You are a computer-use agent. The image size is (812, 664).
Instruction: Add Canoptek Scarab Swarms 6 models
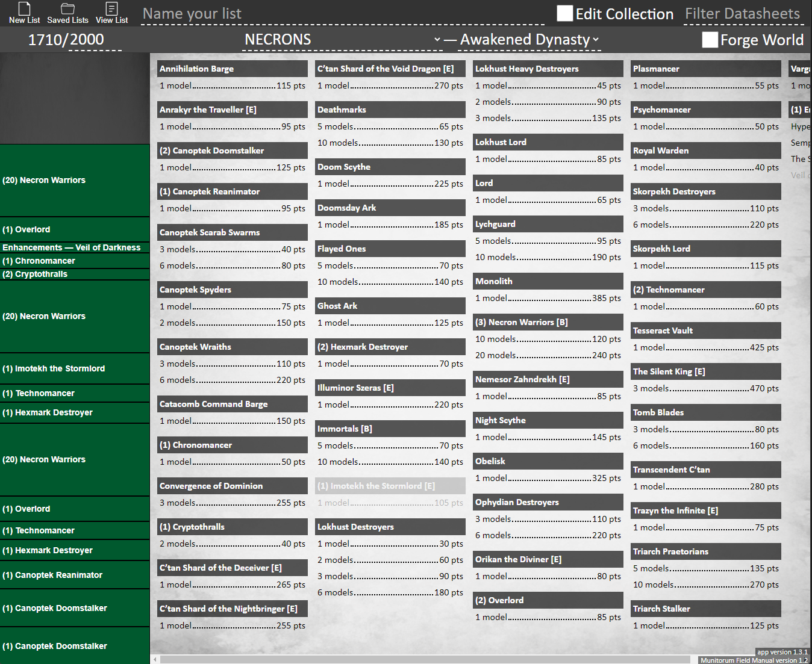click(x=233, y=265)
